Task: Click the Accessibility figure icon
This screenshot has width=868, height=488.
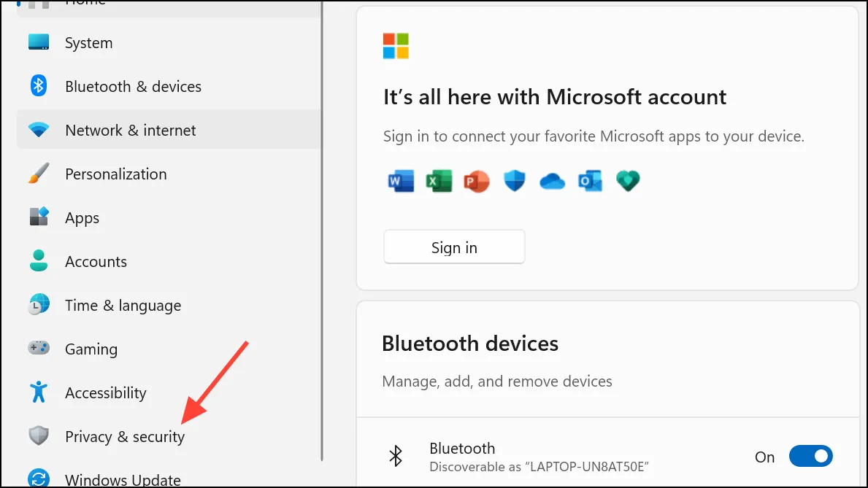Action: pos(39,392)
